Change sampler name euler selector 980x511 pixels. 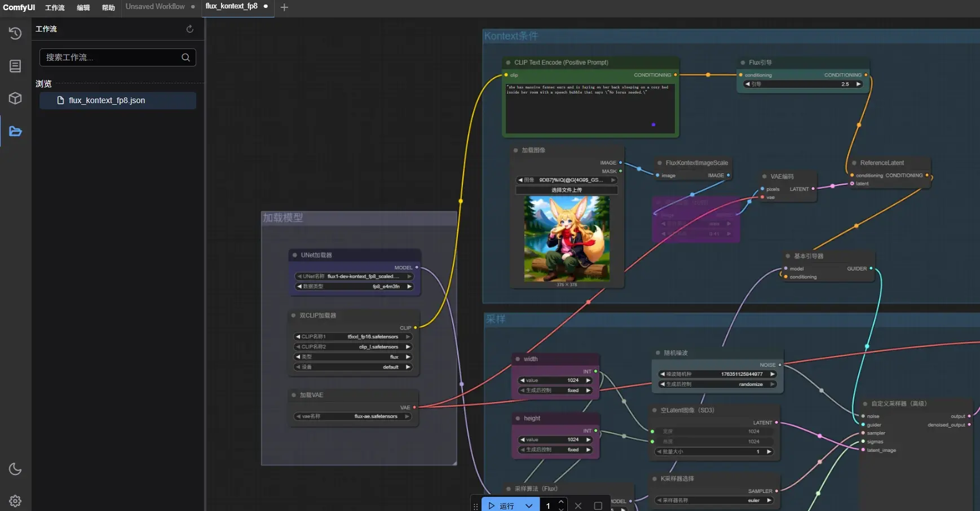coord(714,500)
